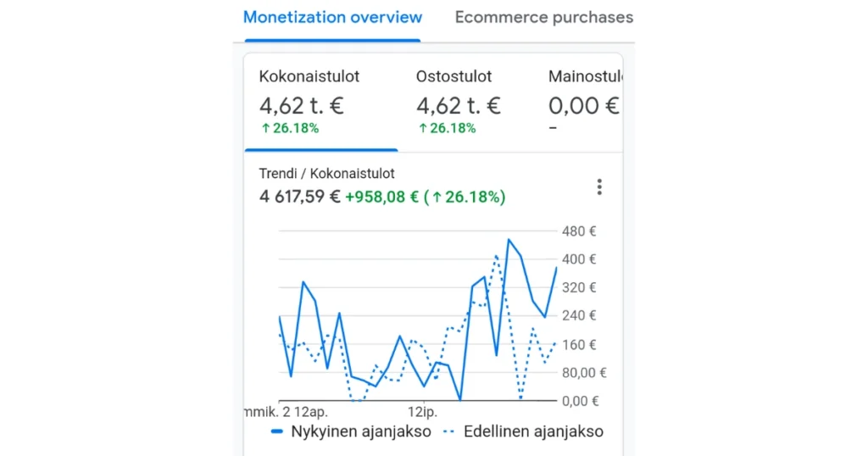Click the 160 € axis label
Screen dimensions: 868x456
(x=579, y=345)
